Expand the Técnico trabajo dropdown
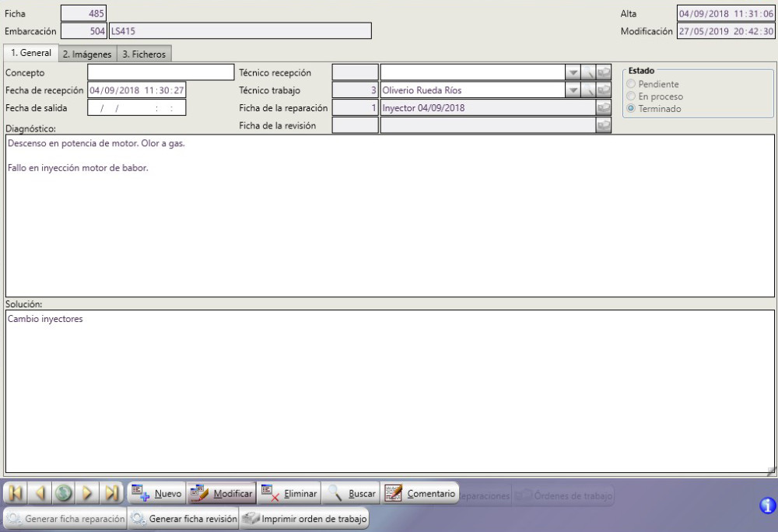Viewport: 778px width, 532px height. (x=573, y=90)
